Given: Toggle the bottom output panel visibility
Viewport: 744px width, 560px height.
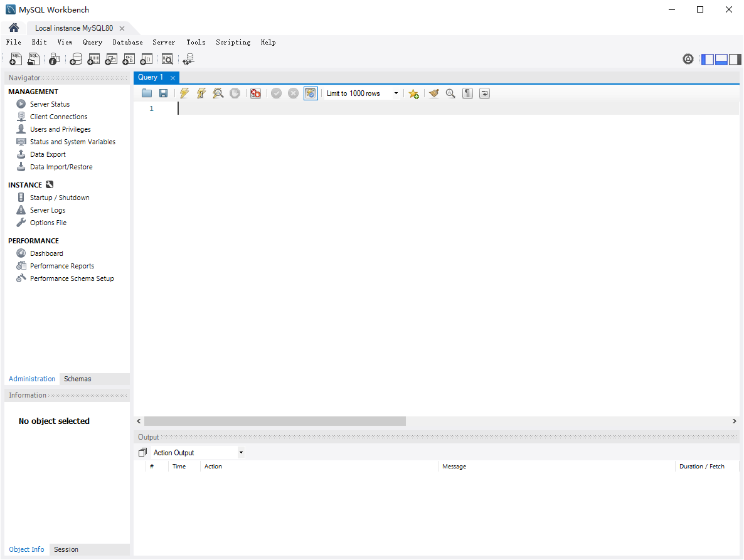Looking at the screenshot, I should (721, 60).
